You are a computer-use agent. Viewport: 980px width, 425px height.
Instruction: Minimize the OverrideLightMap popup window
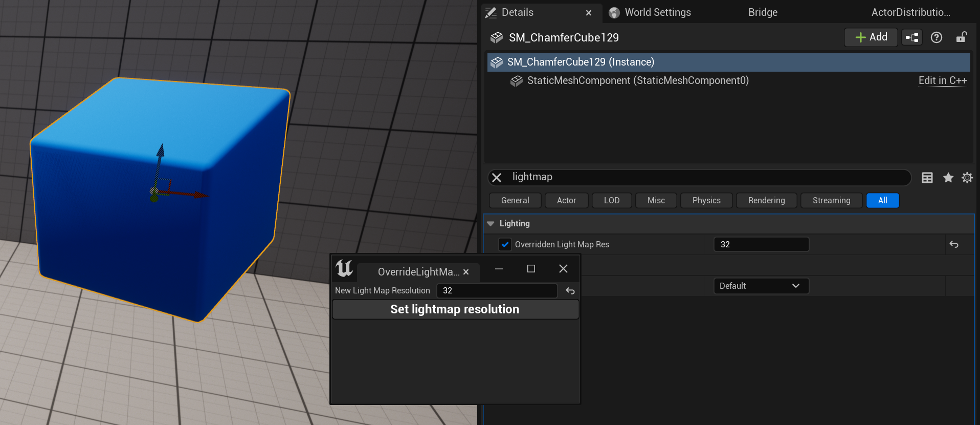(499, 269)
